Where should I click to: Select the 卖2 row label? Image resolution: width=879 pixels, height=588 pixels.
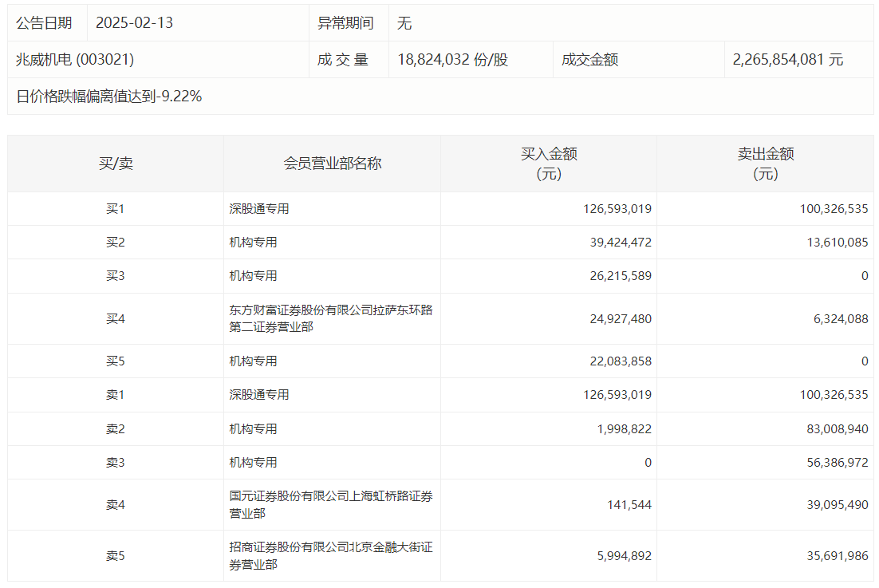click(x=116, y=429)
